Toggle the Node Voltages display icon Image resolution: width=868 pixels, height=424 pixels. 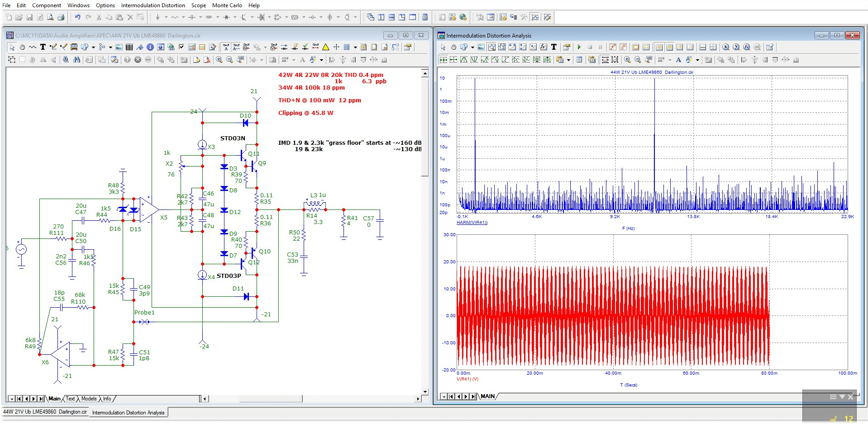[x=273, y=47]
